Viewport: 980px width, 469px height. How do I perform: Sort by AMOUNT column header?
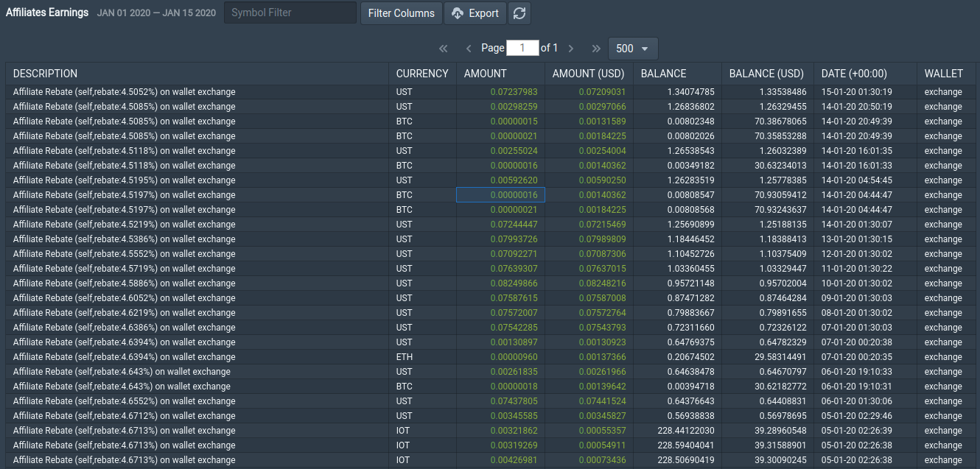[501, 74]
